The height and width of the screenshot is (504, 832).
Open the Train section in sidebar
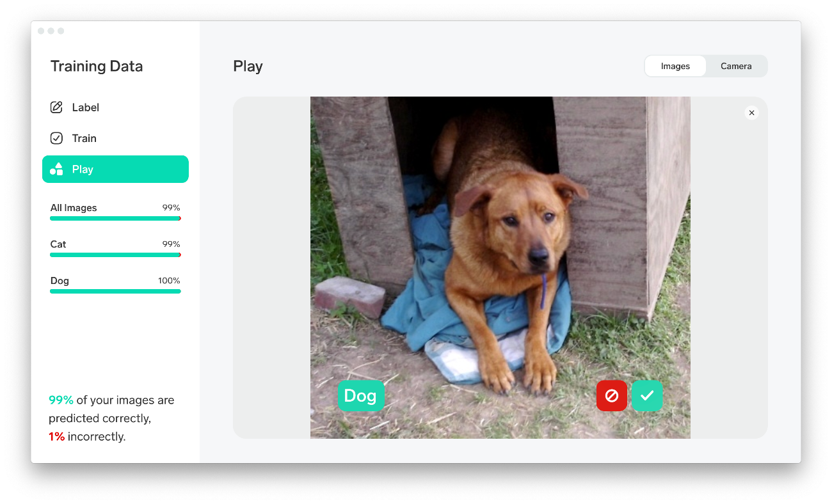(x=115, y=138)
